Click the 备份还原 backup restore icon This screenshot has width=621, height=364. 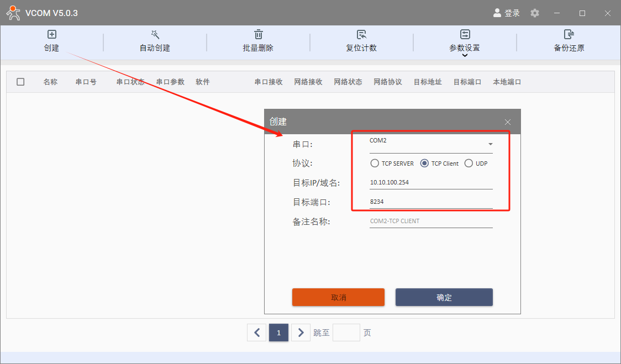click(x=569, y=35)
